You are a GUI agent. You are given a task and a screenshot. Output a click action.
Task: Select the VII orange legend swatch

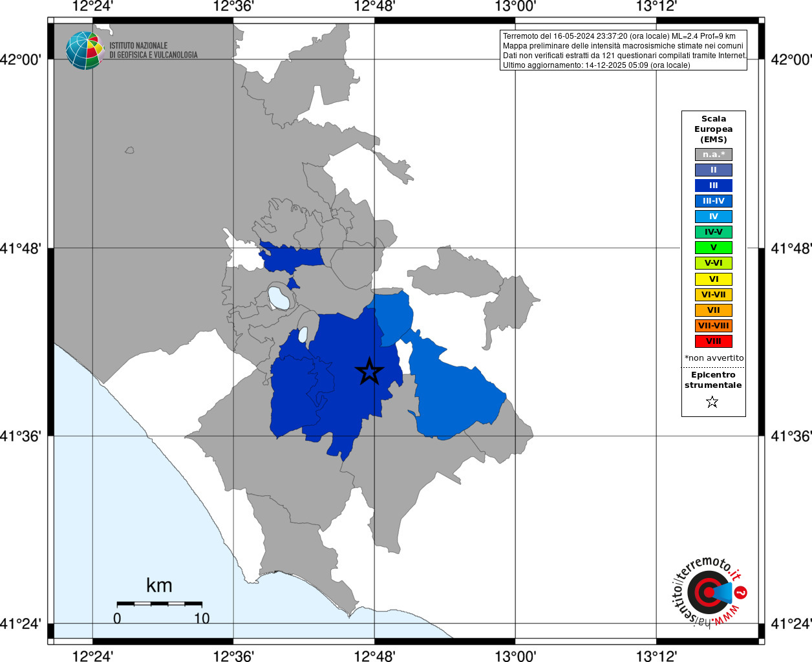[714, 310]
